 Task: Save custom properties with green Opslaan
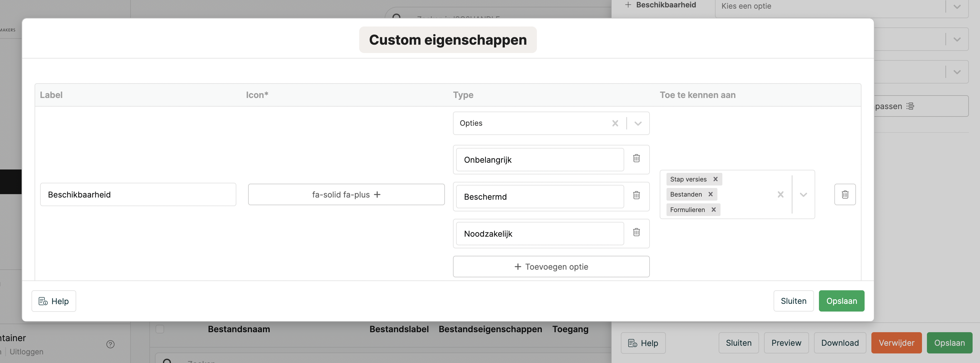841,301
